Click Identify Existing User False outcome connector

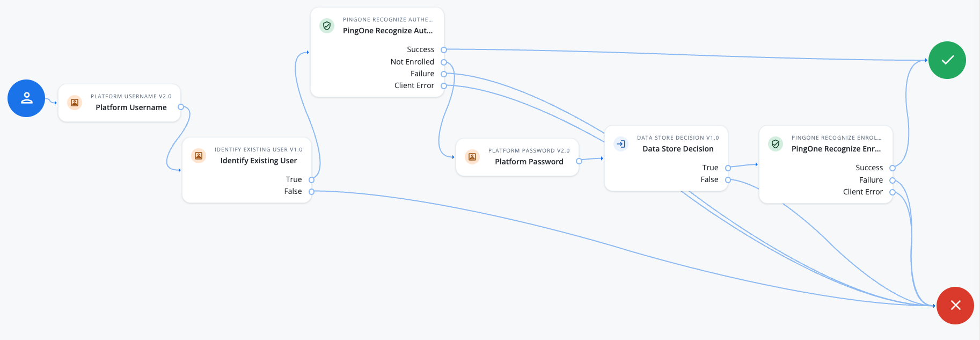pos(311,192)
